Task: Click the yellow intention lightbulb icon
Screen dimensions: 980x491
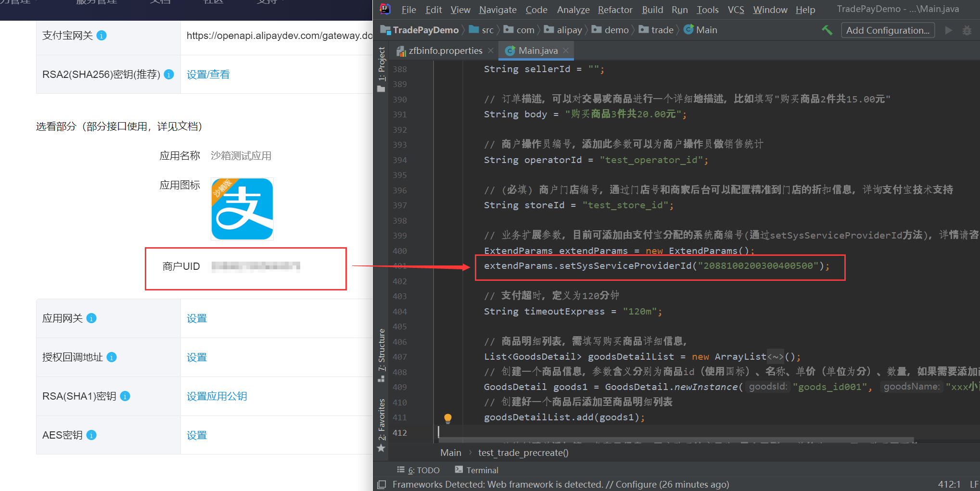Action: point(448,418)
